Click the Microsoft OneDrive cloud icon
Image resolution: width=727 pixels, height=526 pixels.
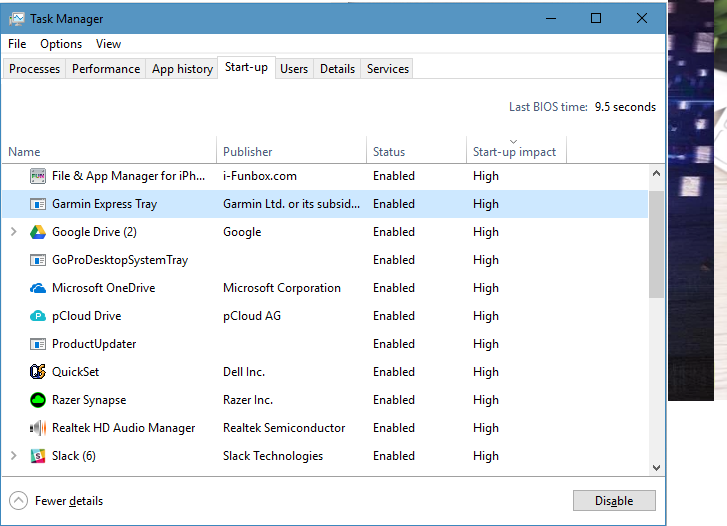38,288
